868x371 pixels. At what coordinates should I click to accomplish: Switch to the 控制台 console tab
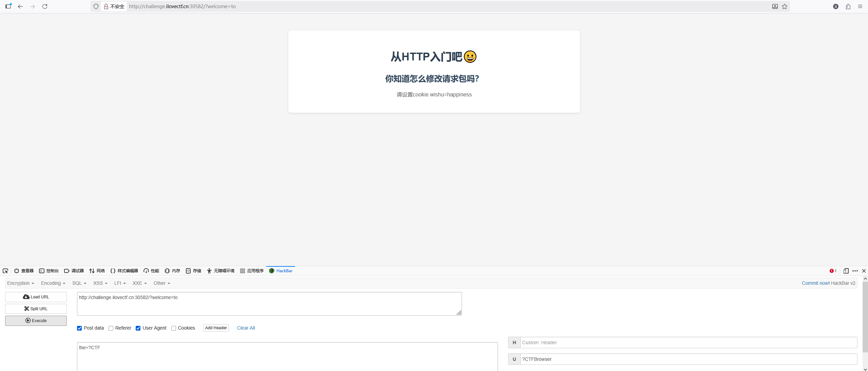pos(49,271)
